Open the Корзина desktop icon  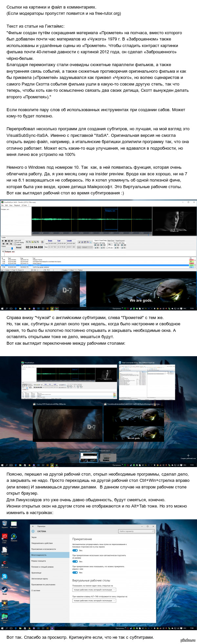5,524
